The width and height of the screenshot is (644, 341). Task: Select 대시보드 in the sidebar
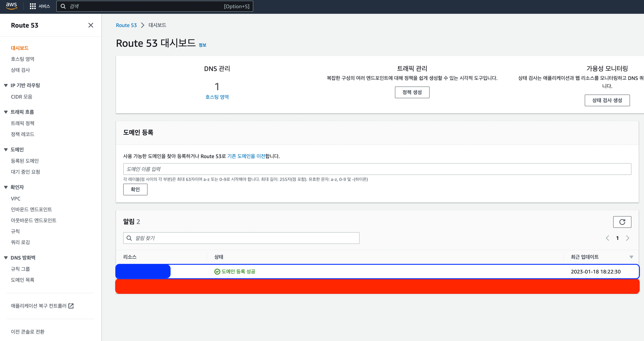20,48
